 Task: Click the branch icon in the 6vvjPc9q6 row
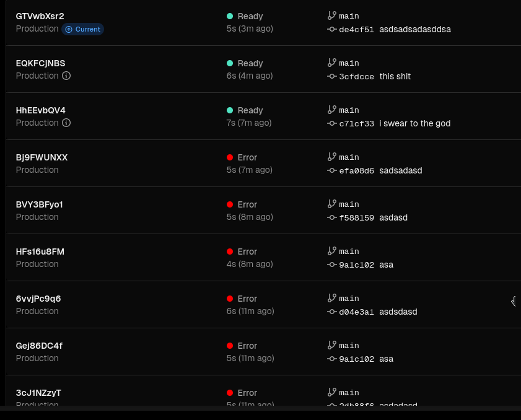pyautogui.click(x=332, y=298)
